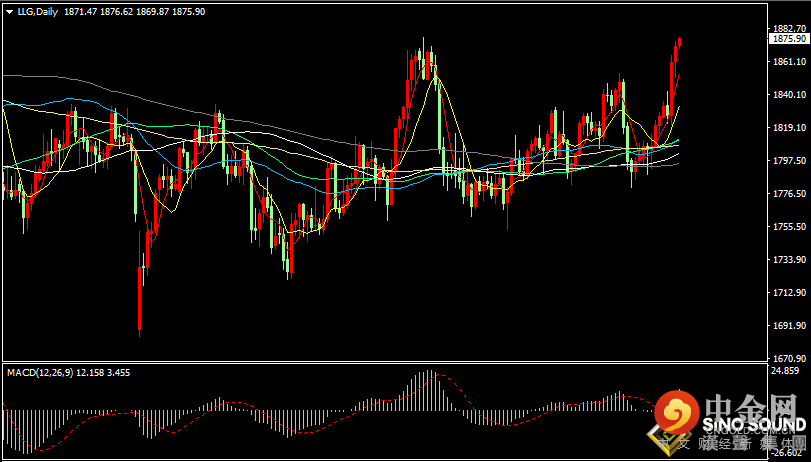This screenshot has width=811, height=462.
Task: Click the 1670.90 price axis label
Action: tap(788, 358)
